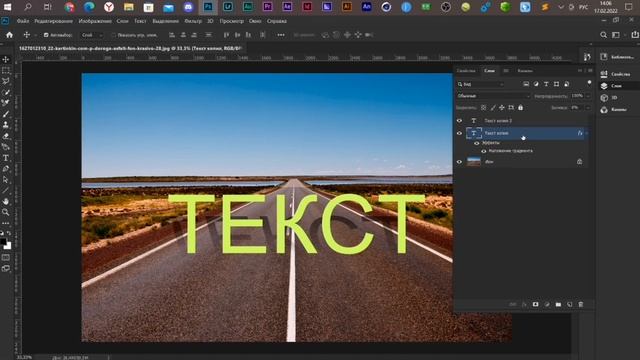Select the Rectangular Marquee tool
The width and height of the screenshot is (640, 360).
coord(6,71)
